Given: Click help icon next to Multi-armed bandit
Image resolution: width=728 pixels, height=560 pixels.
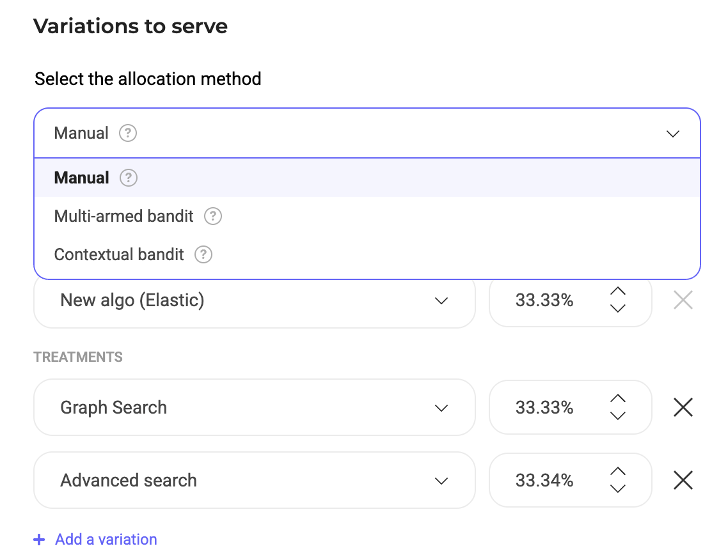Looking at the screenshot, I should 212,216.
